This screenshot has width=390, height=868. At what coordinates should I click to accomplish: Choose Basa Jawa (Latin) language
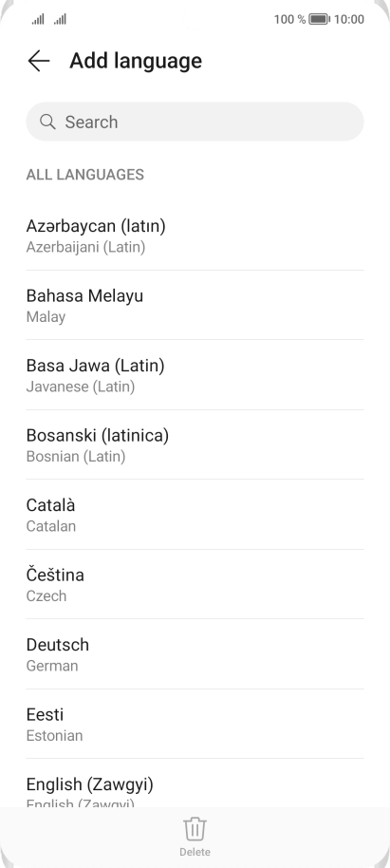(x=195, y=375)
